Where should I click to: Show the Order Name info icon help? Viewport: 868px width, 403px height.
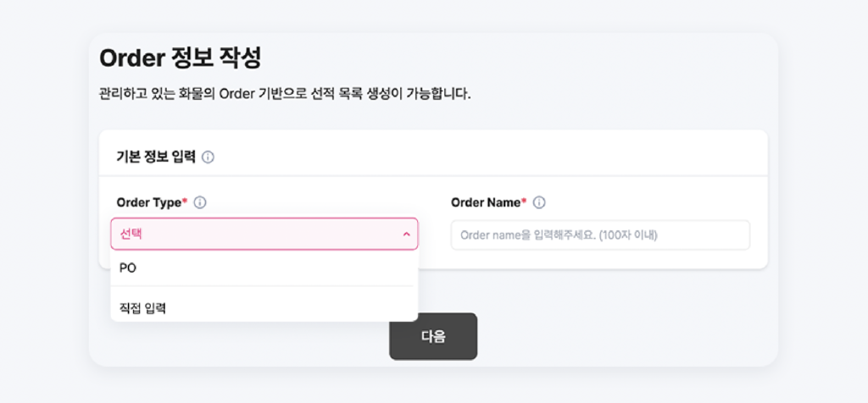tap(539, 203)
